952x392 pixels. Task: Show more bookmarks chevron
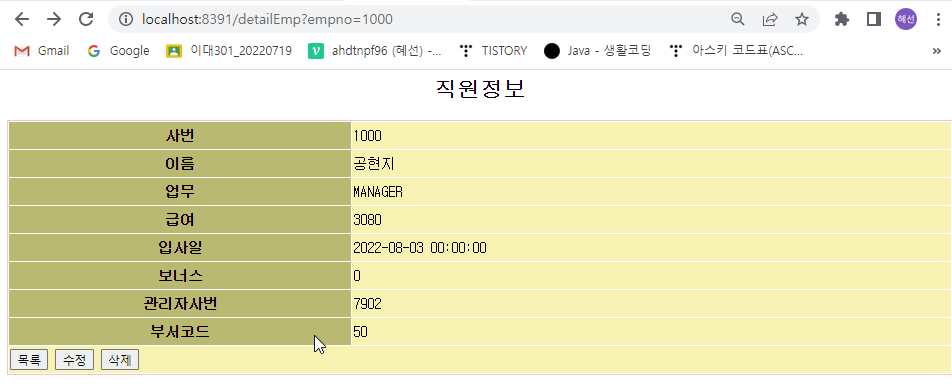(x=936, y=51)
